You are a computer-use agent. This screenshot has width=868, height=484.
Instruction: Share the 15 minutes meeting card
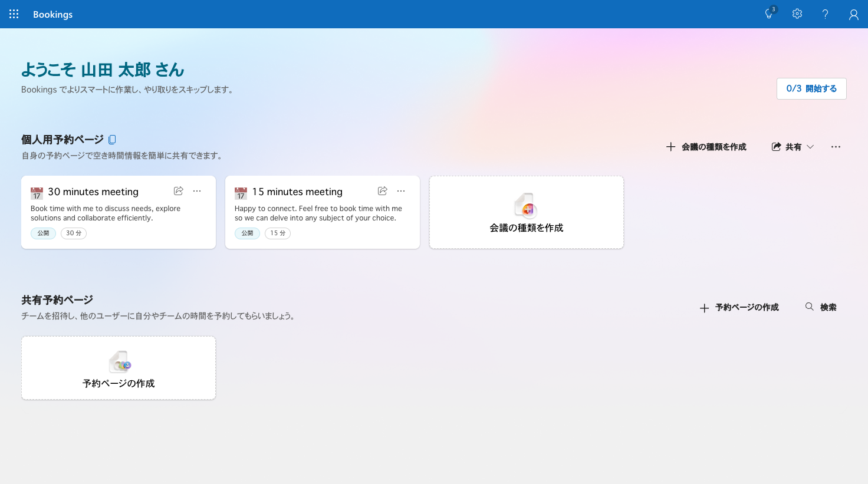coord(383,191)
